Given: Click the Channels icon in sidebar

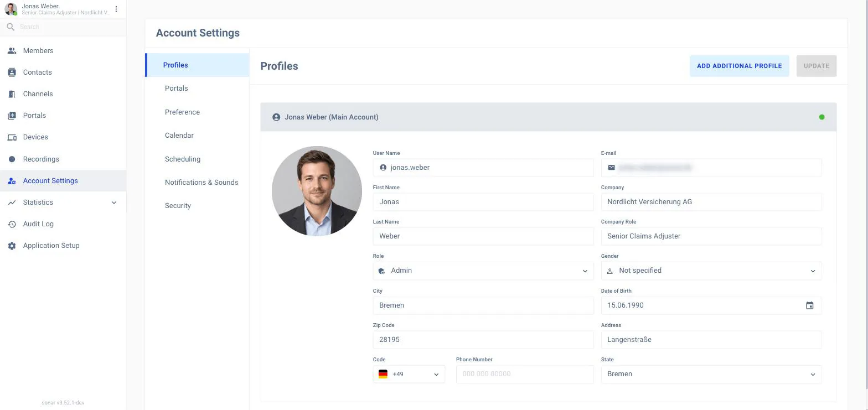Looking at the screenshot, I should point(12,94).
